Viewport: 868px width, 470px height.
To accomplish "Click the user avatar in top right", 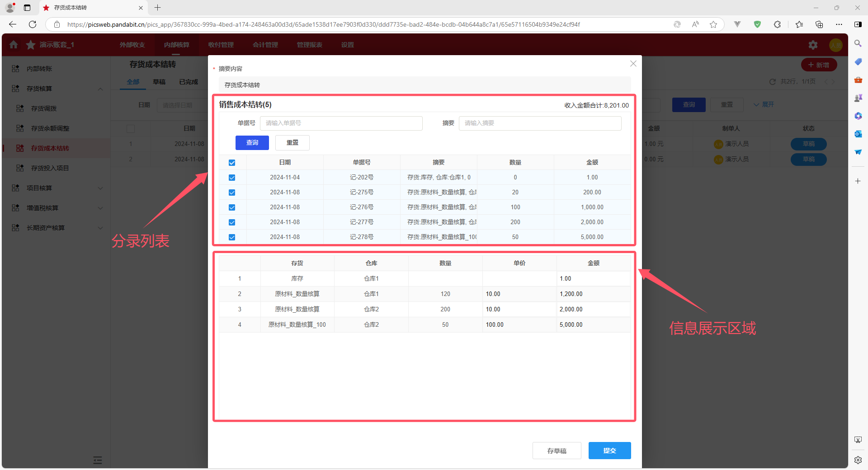I will (x=835, y=45).
